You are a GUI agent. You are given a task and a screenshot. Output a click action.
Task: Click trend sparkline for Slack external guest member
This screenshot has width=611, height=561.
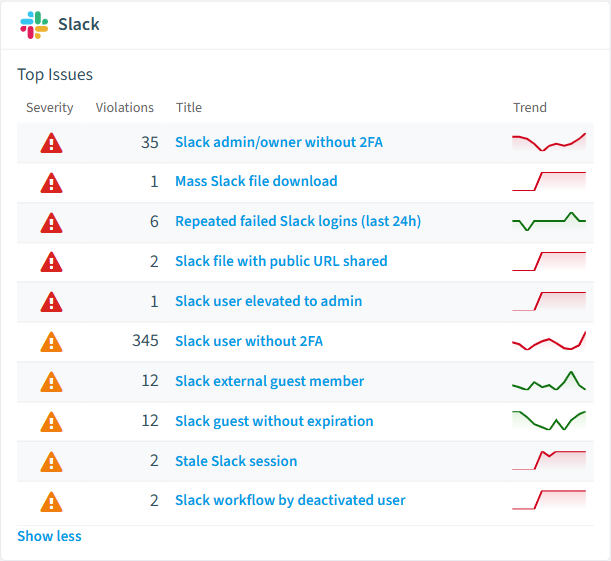pyautogui.click(x=549, y=381)
